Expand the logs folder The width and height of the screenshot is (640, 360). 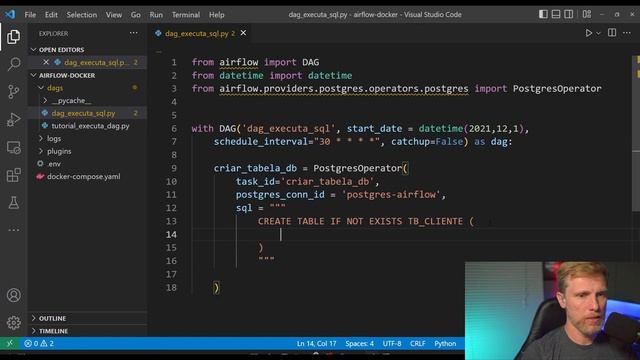[x=53, y=138]
